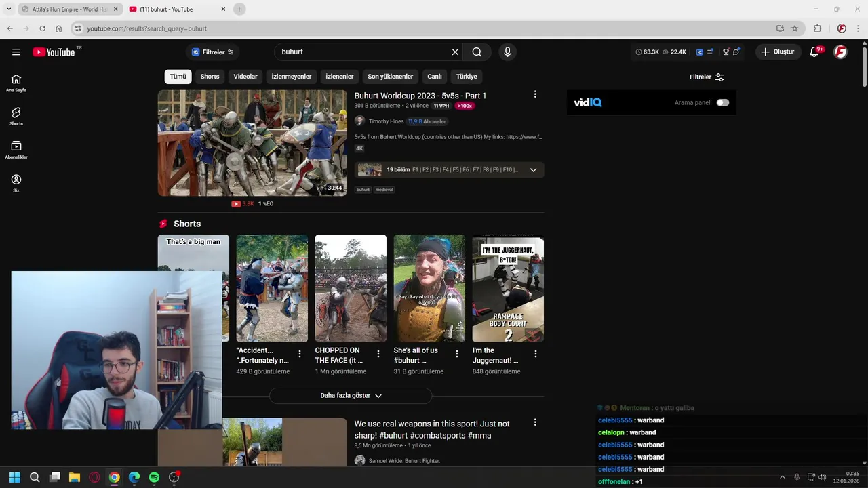This screenshot has height=488, width=868.
Task: Open the notifications bell
Action: click(x=815, y=52)
